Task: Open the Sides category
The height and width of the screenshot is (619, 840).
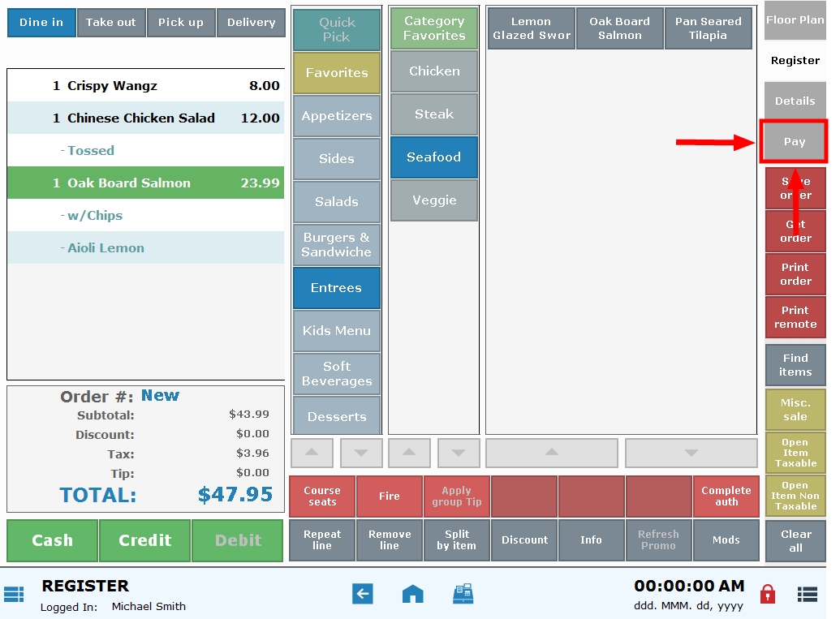Action: (337, 158)
